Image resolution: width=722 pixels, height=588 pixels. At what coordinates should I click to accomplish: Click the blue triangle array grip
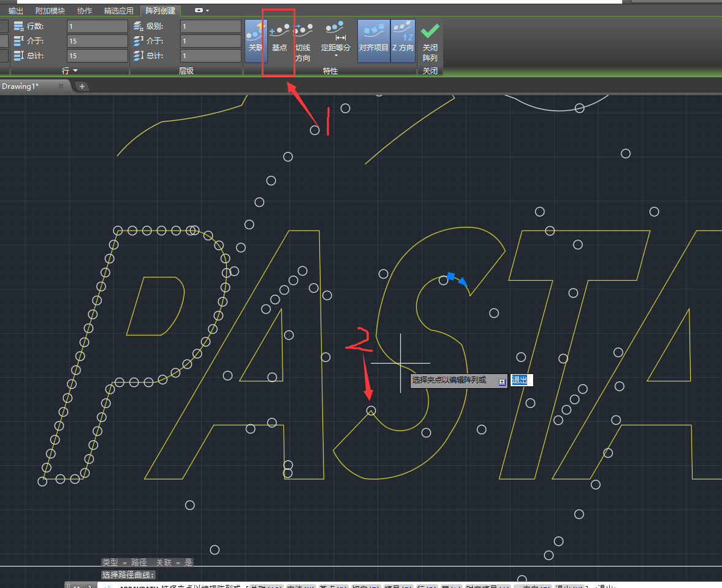pyautogui.click(x=463, y=281)
